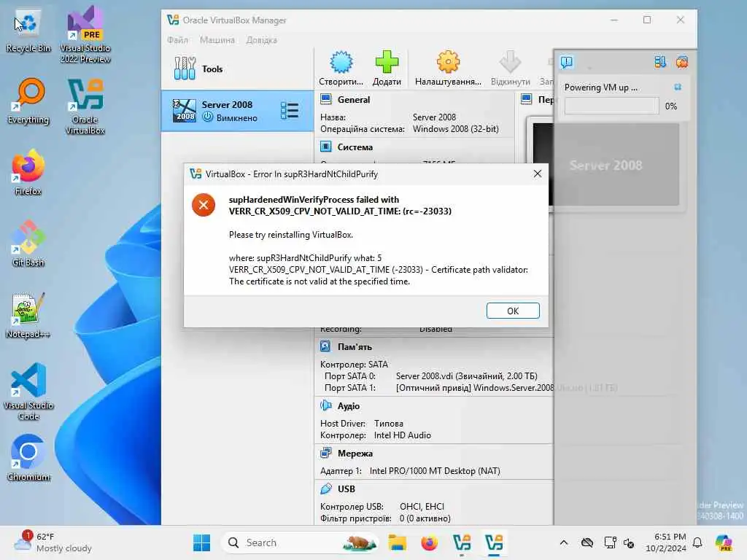Open the Машина menu
Viewport: 747px width, 560px height.
click(217, 40)
